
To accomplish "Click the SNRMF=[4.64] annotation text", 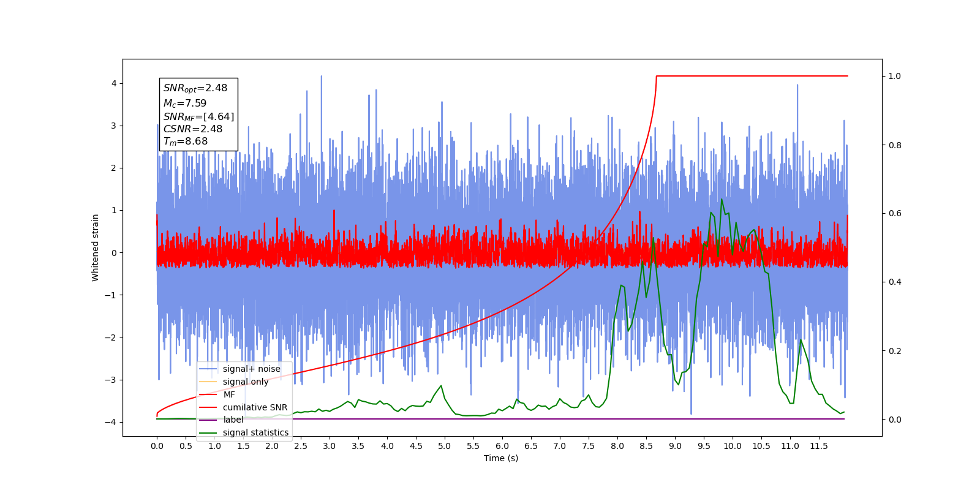I will click(198, 116).
